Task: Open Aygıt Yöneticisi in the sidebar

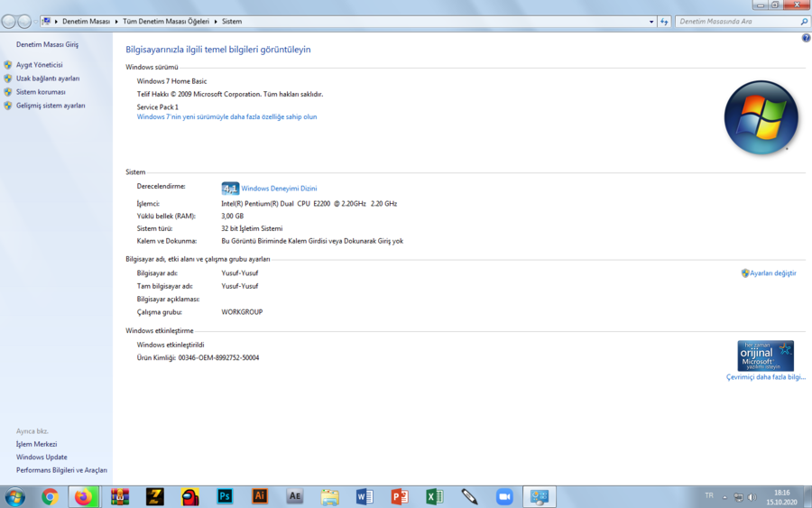Action: click(40, 65)
